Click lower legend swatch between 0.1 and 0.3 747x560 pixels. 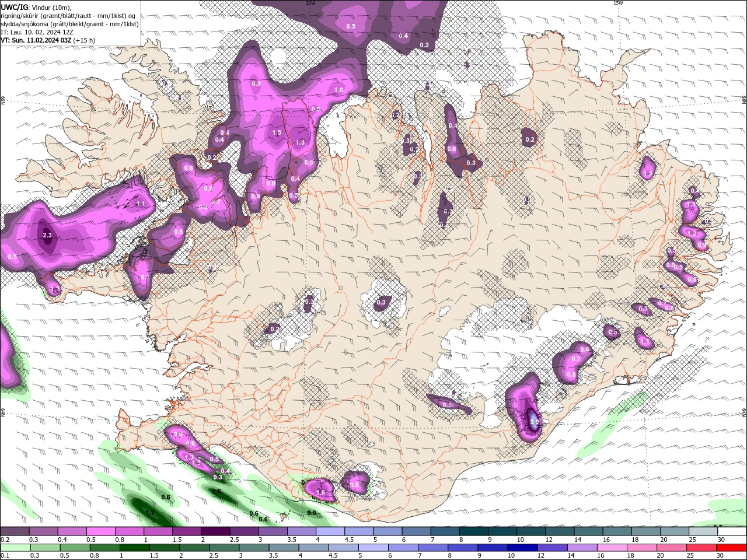[15, 548]
